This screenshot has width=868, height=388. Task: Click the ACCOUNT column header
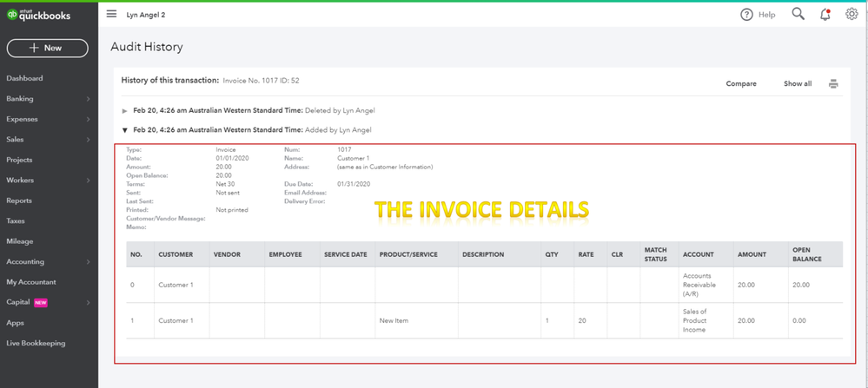[698, 255]
